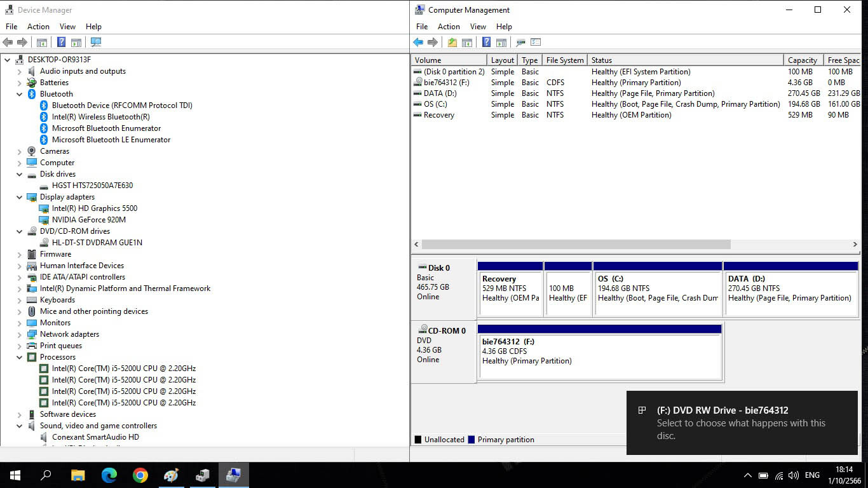Open Google Chrome from the taskbar
The image size is (868, 488).
pos(140,475)
